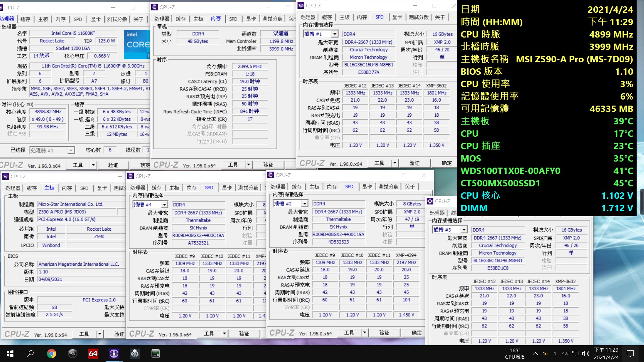644x362 pixels.
Task: Select SPD tab in the memory window
Action: point(233,19)
